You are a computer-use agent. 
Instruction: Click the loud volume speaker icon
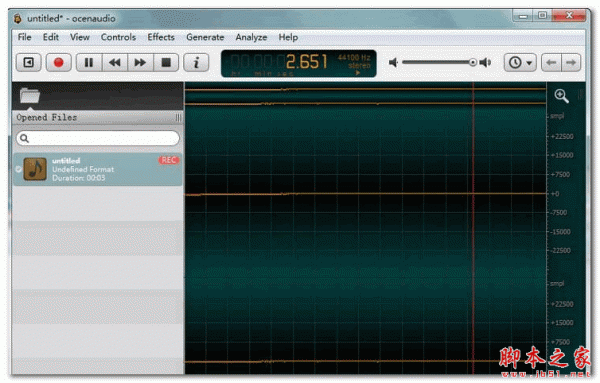pos(486,62)
